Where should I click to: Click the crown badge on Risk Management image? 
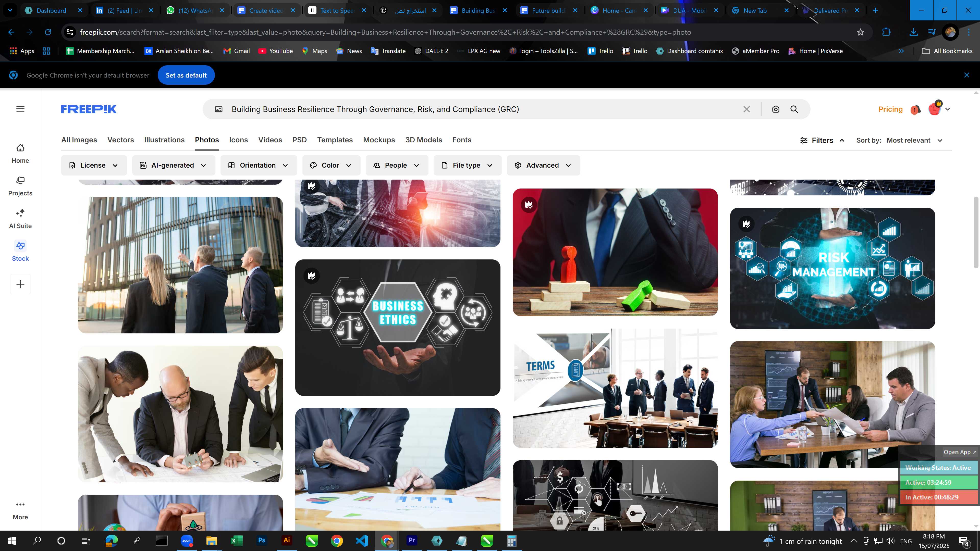click(746, 224)
